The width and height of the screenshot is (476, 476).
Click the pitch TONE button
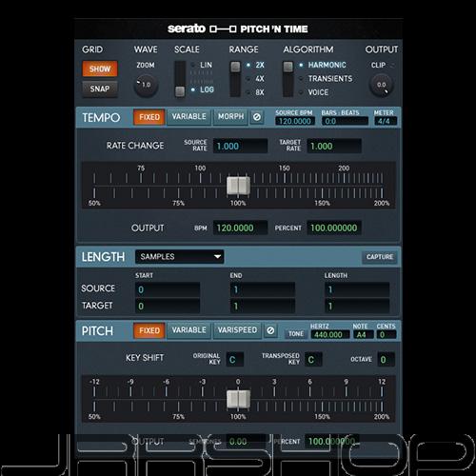tap(296, 334)
